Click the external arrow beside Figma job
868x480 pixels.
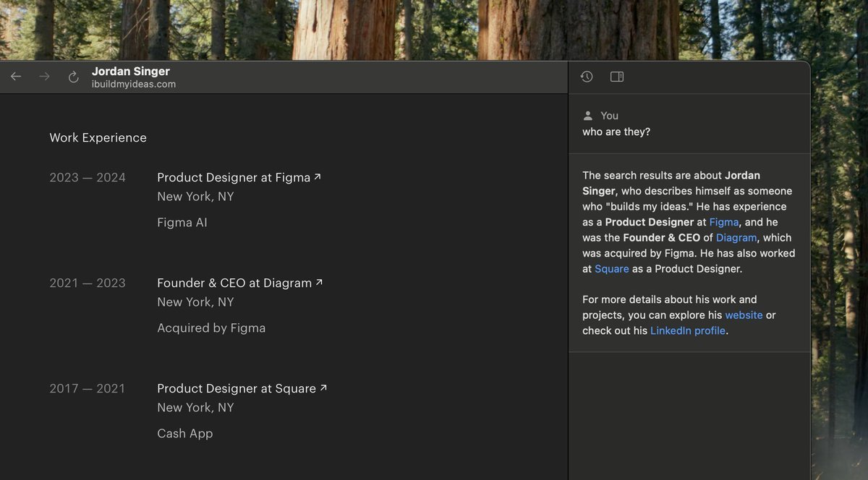point(318,176)
